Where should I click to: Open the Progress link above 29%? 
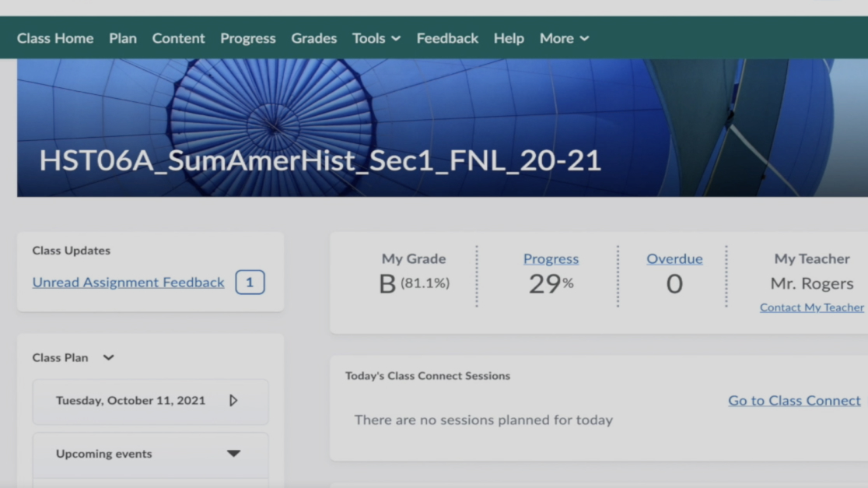(551, 259)
